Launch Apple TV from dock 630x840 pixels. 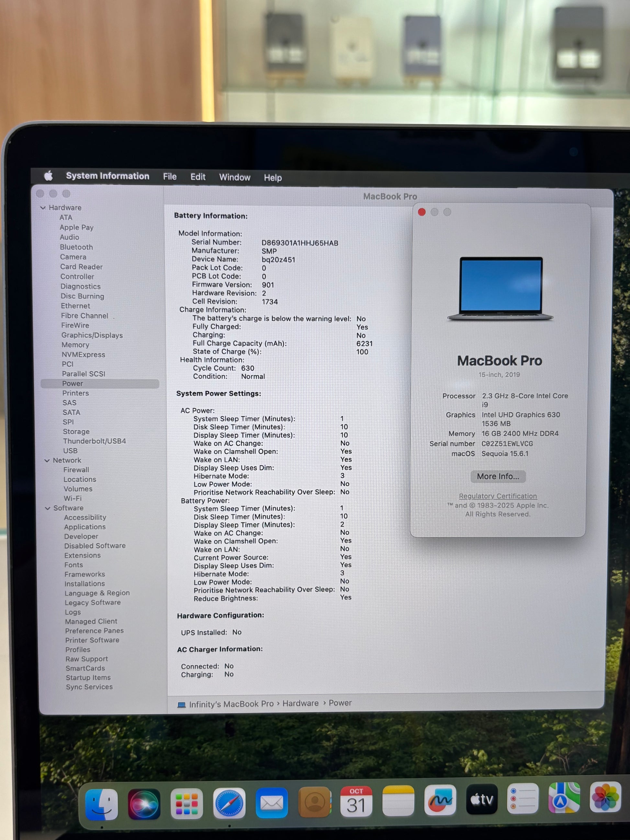tap(481, 799)
